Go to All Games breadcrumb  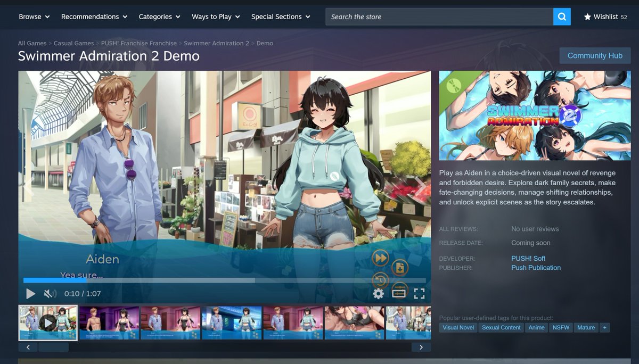click(32, 43)
